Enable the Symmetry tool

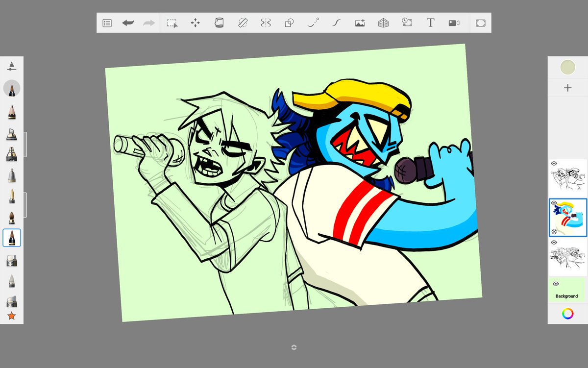click(x=266, y=23)
